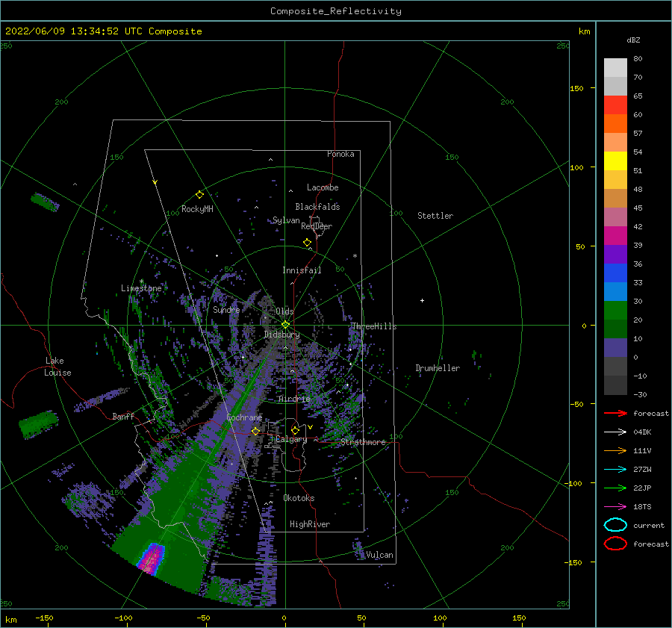Click the HighRiver city label
The height and width of the screenshot is (628, 672).
pos(310,524)
